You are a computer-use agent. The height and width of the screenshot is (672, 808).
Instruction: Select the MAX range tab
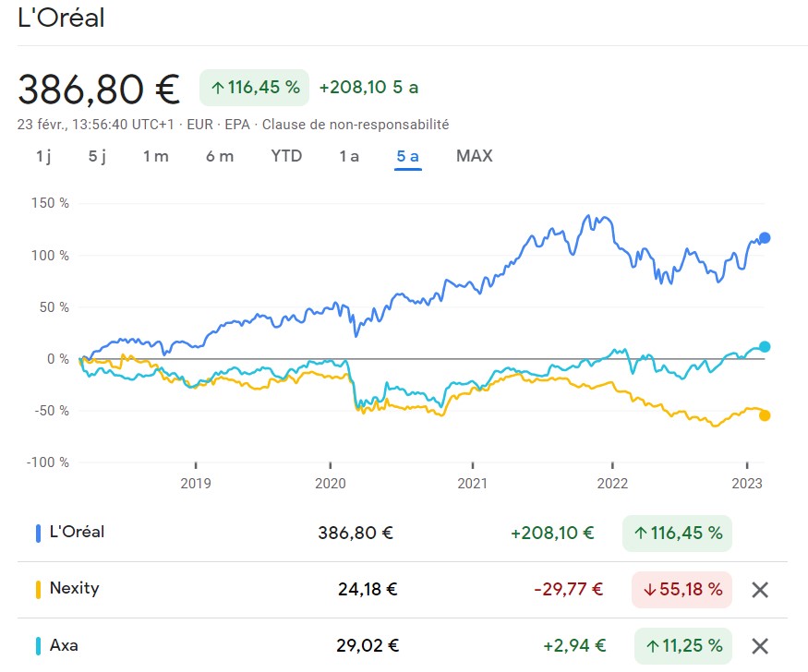(474, 155)
